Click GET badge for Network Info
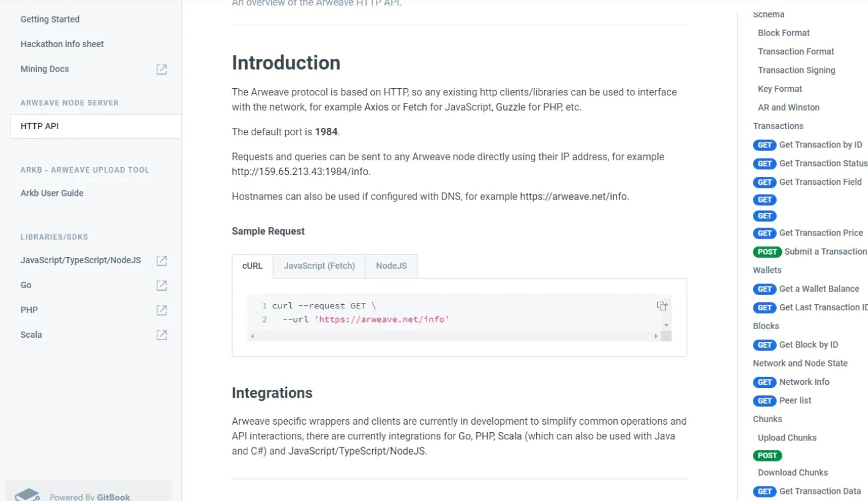The image size is (868, 503). tap(765, 382)
